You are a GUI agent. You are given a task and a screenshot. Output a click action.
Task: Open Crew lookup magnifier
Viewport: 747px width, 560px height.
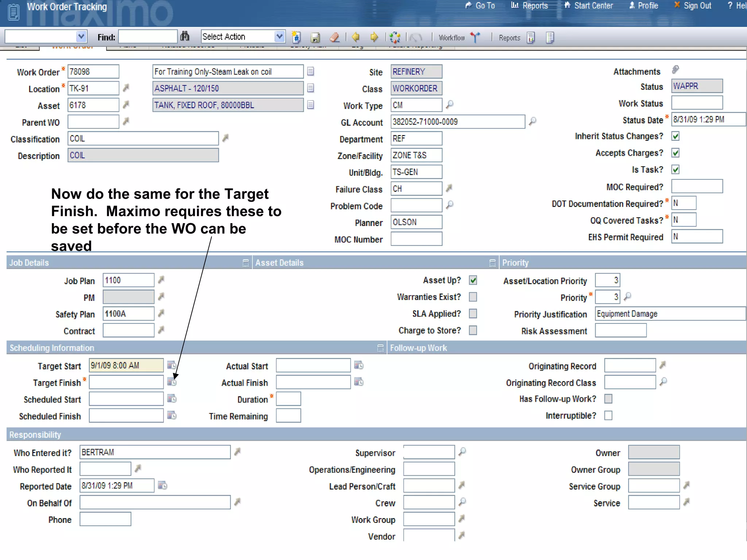coord(462,502)
